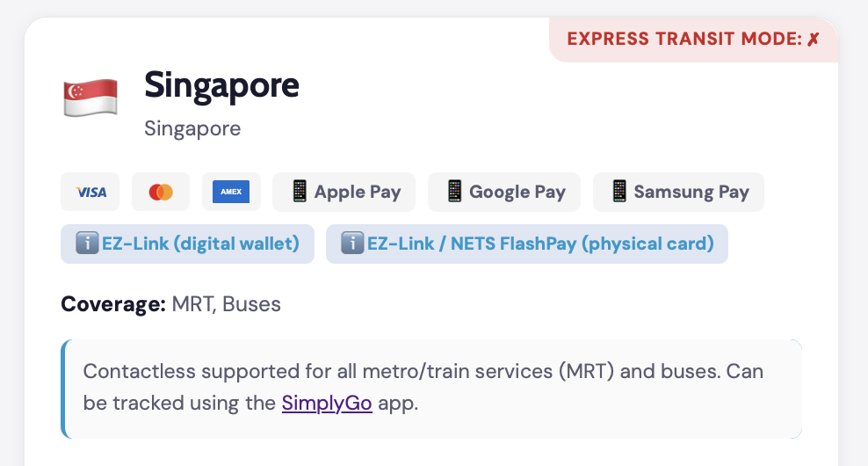Click the phone icon beside Google Pay
The image size is (868, 466).
tap(454, 192)
